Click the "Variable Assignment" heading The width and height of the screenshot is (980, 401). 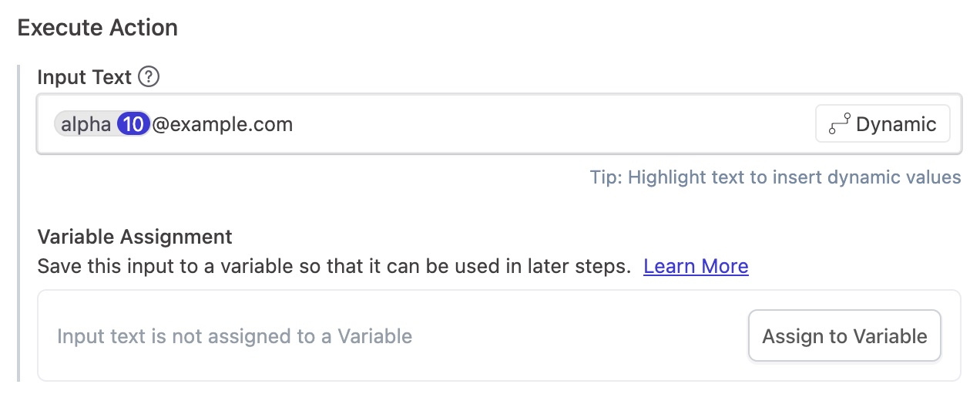(135, 237)
